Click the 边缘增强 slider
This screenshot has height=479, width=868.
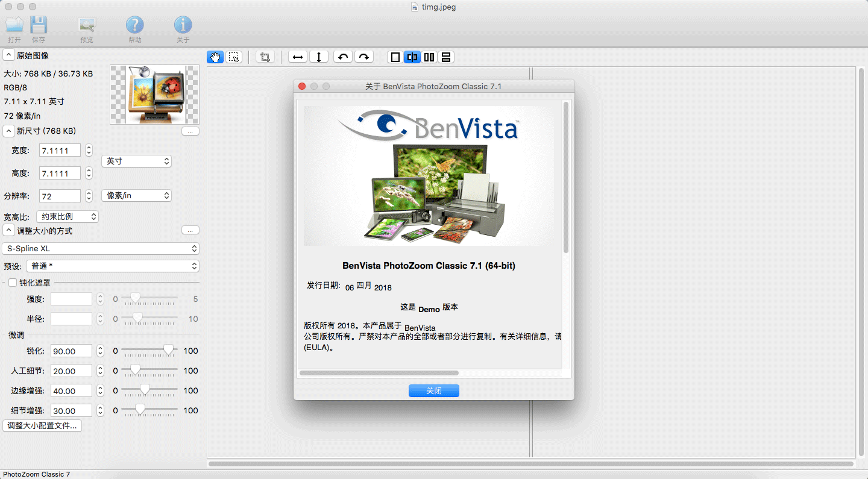(x=149, y=390)
